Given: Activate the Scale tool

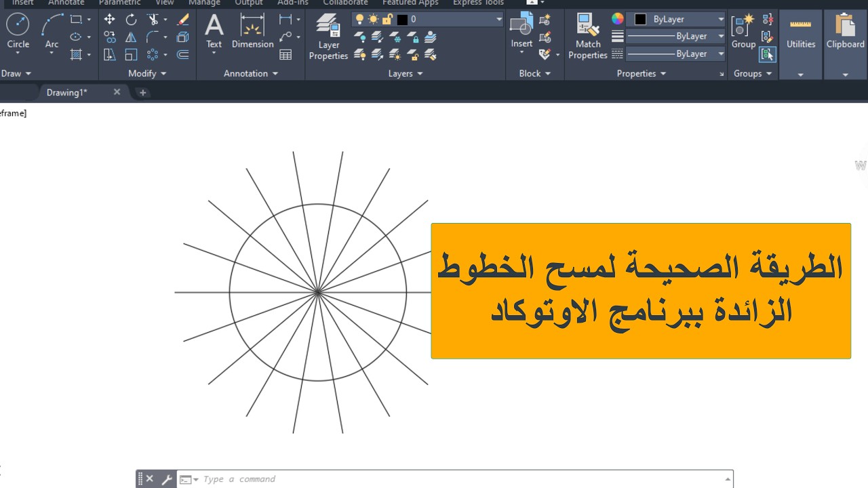Looking at the screenshot, I should (131, 54).
